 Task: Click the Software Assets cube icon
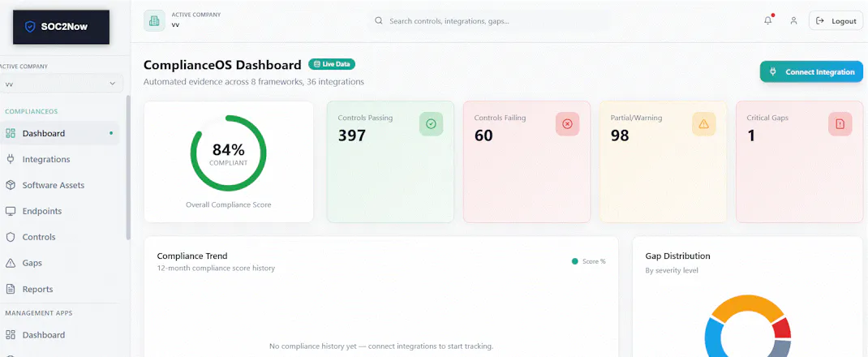(x=11, y=186)
